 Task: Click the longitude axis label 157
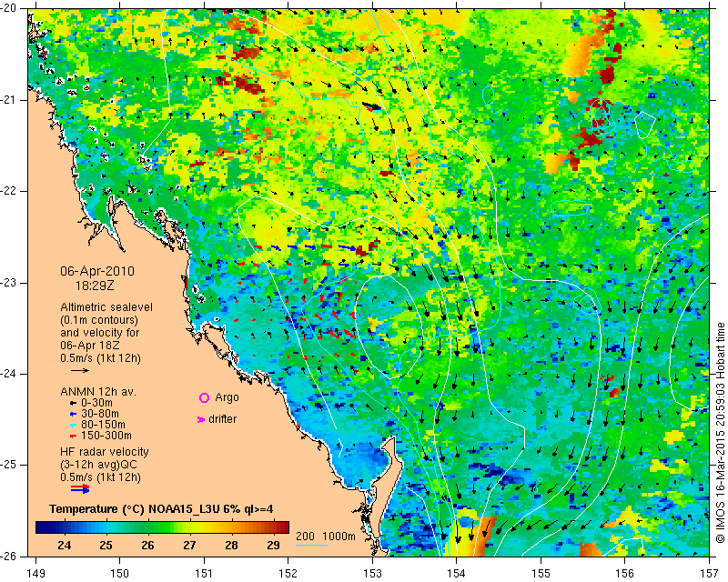coord(710,574)
